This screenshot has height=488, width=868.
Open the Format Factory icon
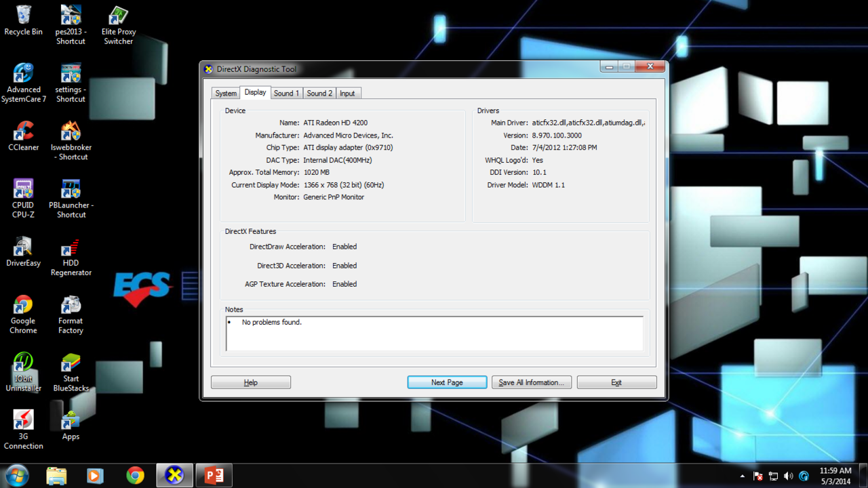[x=71, y=314]
